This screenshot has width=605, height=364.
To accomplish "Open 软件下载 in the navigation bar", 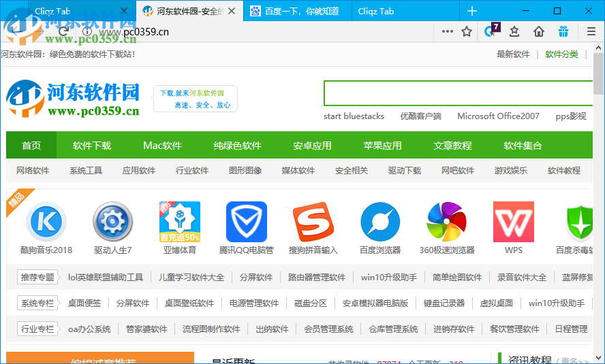I will point(92,145).
